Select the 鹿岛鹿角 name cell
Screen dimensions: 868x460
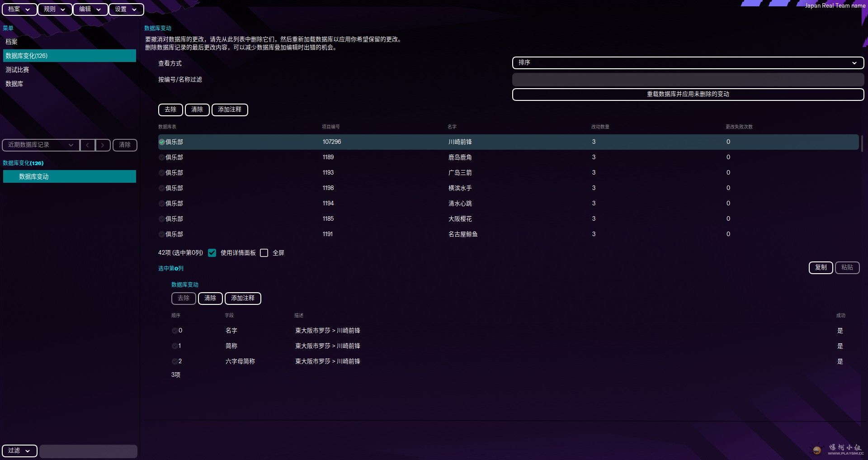(460, 157)
